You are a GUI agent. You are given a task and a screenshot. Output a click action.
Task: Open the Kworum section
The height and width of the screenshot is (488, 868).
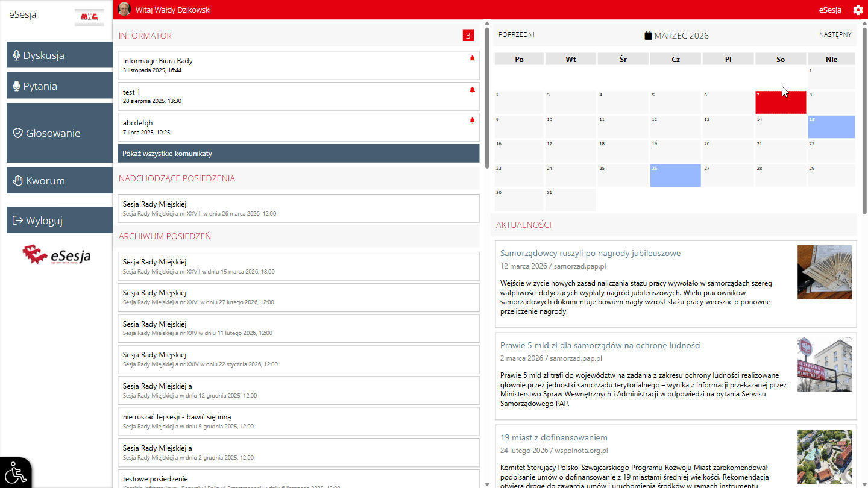60,181
